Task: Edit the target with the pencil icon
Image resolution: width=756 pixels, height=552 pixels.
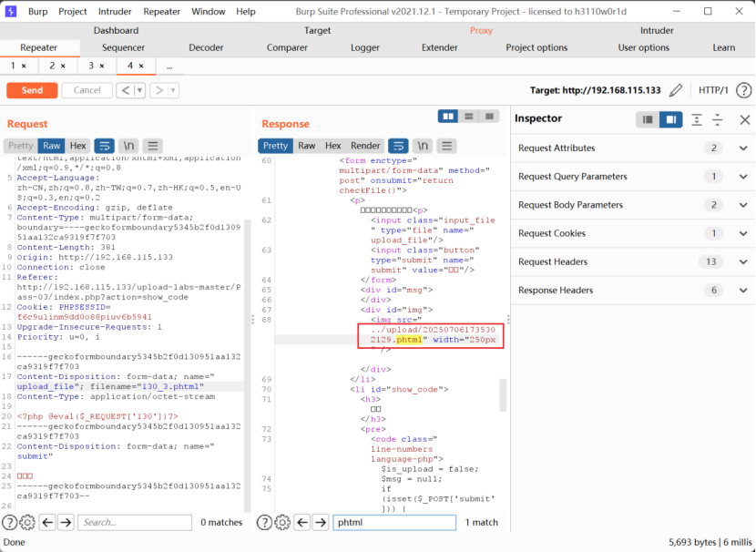Action: [676, 90]
